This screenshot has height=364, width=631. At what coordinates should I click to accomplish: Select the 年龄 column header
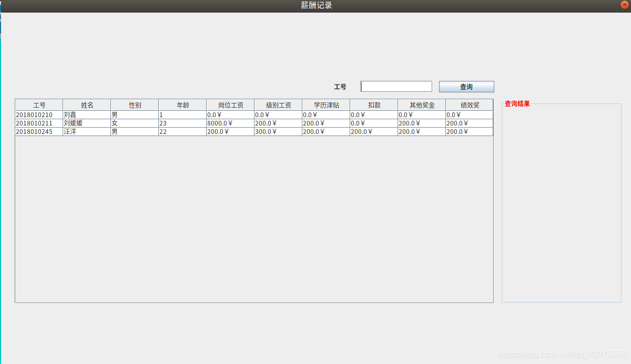pyautogui.click(x=182, y=105)
